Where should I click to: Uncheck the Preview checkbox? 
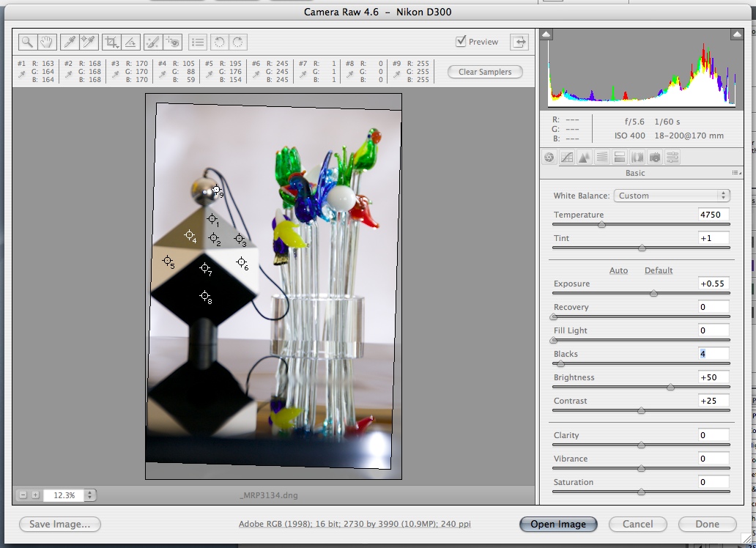461,41
